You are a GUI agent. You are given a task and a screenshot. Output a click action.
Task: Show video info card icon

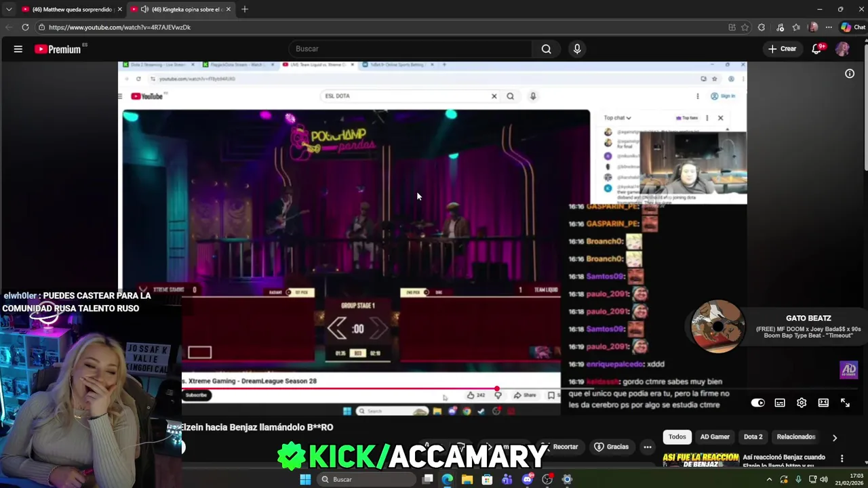click(x=850, y=73)
